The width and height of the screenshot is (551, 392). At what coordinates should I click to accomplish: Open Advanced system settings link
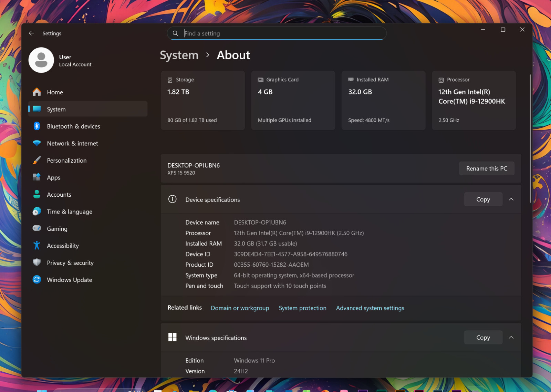tap(370, 308)
